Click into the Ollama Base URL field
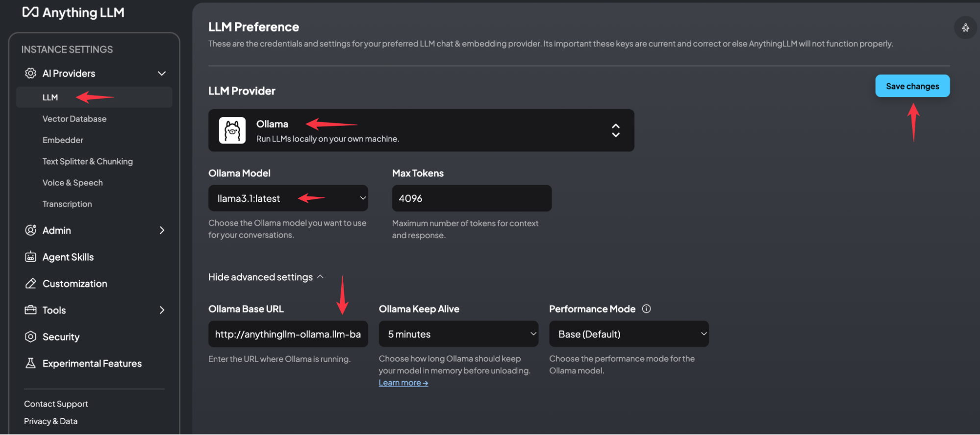This screenshot has height=435, width=980. [288, 334]
